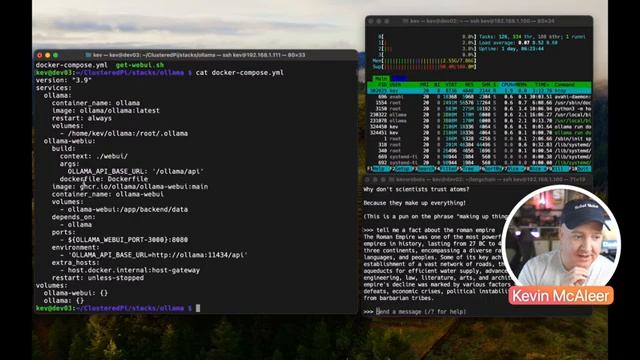This screenshot has height=360, width=640.
Task: Click the 'restart: always' line
Action: tap(82, 118)
